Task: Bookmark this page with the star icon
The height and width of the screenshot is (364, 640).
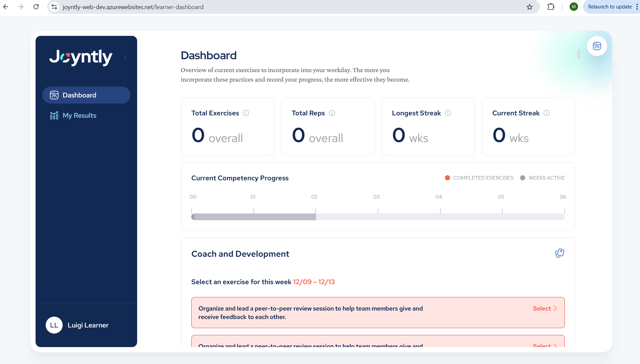Action: click(x=530, y=7)
